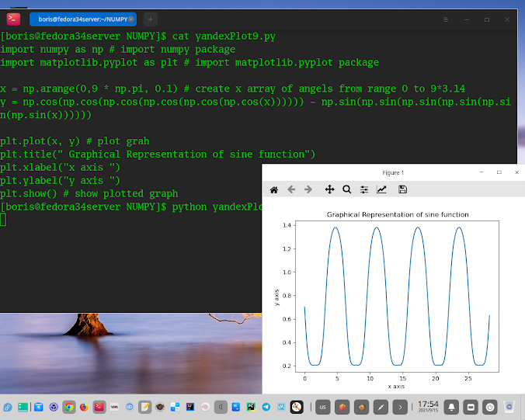This screenshot has width=525, height=420.
Task: Click the plot title 'Graphical Representation of sine function'
Action: (398, 214)
